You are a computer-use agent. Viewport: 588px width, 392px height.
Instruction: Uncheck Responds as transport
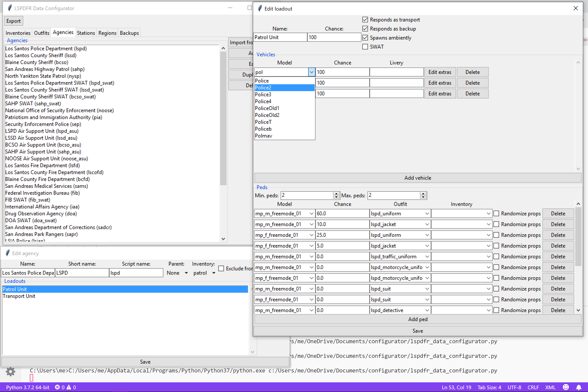tap(365, 20)
